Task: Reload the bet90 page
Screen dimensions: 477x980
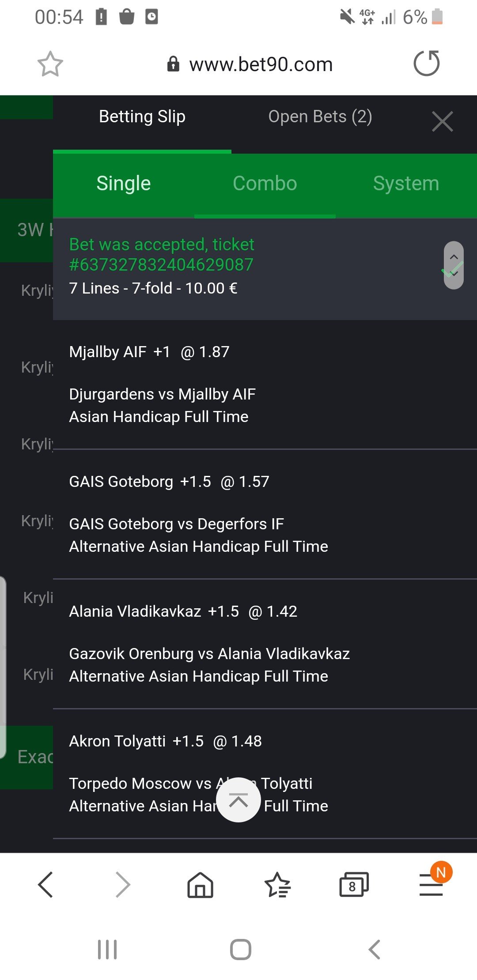Action: 426,64
